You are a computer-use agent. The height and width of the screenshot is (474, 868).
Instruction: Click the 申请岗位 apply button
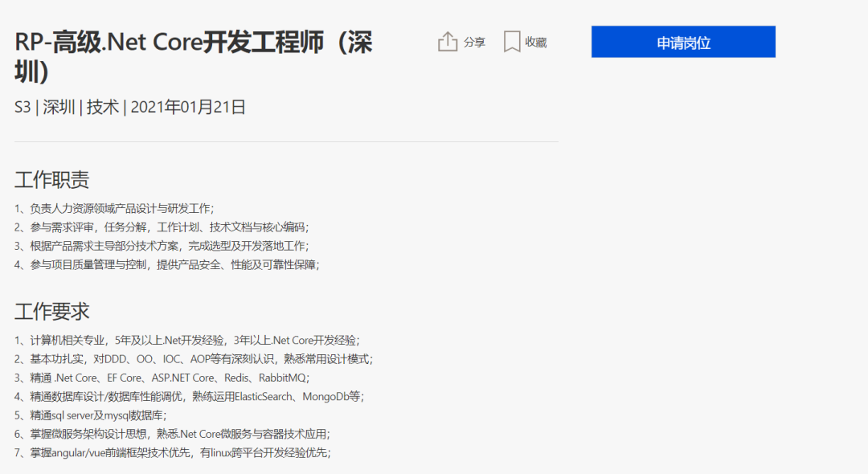coord(683,42)
